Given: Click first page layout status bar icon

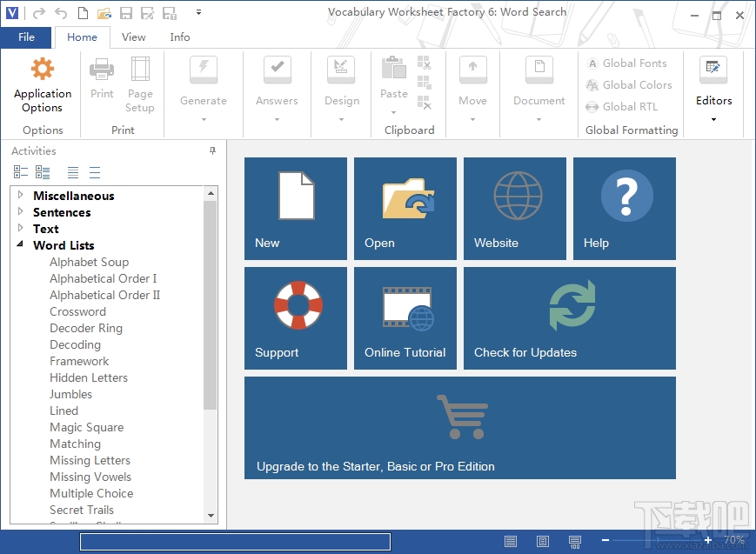Looking at the screenshot, I should coord(511,542).
